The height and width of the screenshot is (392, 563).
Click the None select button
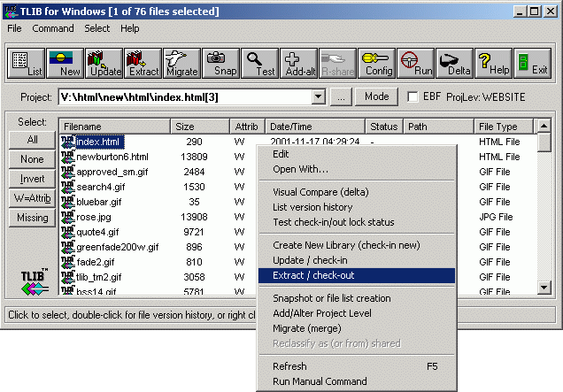tap(33, 159)
